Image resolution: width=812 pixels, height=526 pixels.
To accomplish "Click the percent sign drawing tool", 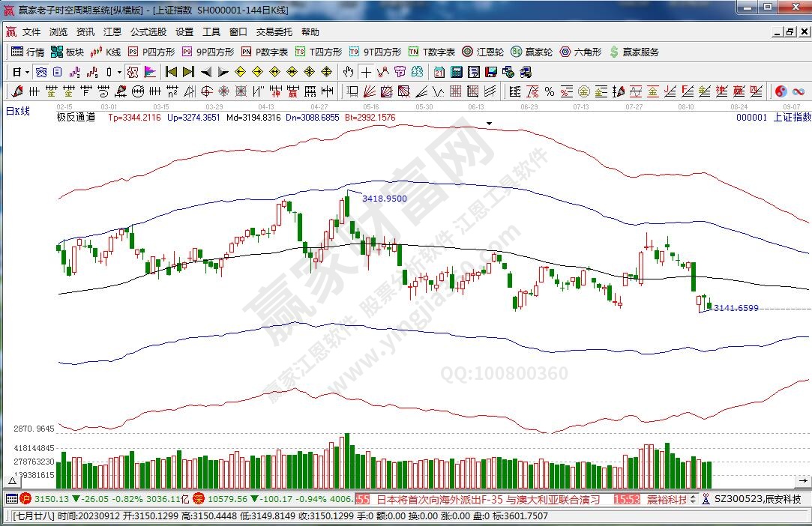I will pos(550,91).
